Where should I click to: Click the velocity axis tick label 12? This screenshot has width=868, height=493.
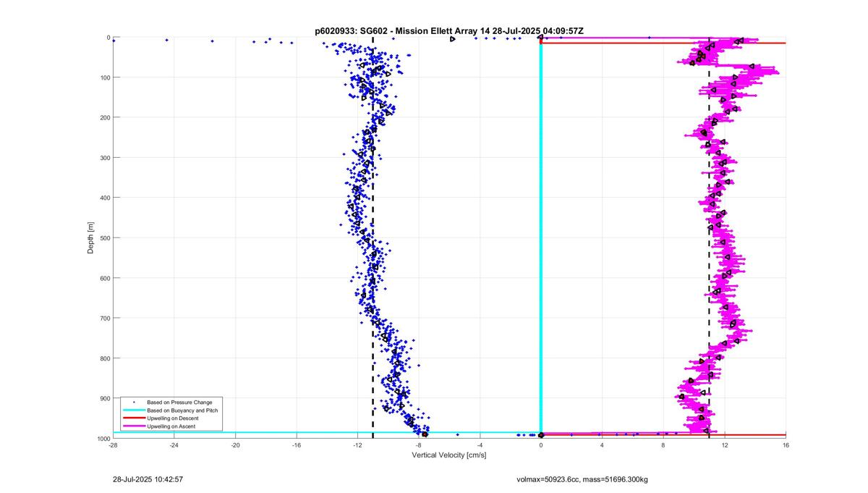(724, 445)
